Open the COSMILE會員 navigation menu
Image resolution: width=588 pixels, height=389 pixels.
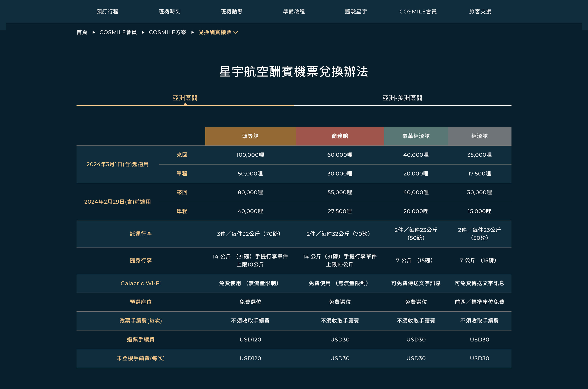418,11
